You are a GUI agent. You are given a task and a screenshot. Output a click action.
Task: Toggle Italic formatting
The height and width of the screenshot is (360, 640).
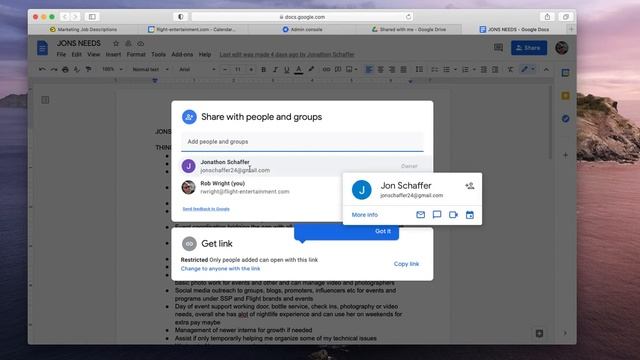click(x=275, y=69)
